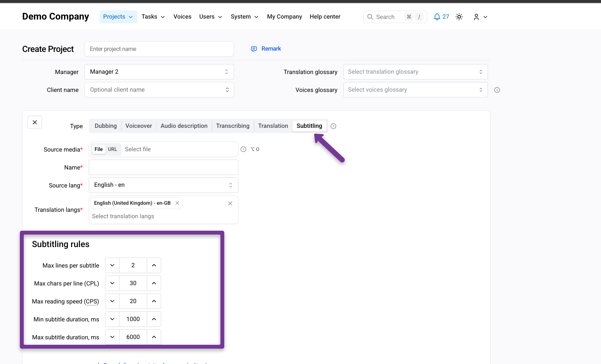Open the Voices glossary dropdown
This screenshot has height=364, width=601.
pyautogui.click(x=416, y=90)
